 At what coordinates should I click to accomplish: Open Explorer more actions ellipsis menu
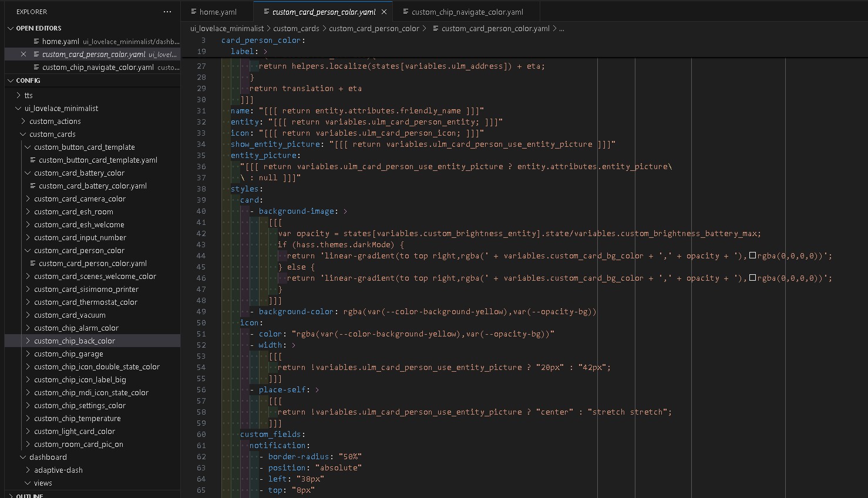(167, 12)
